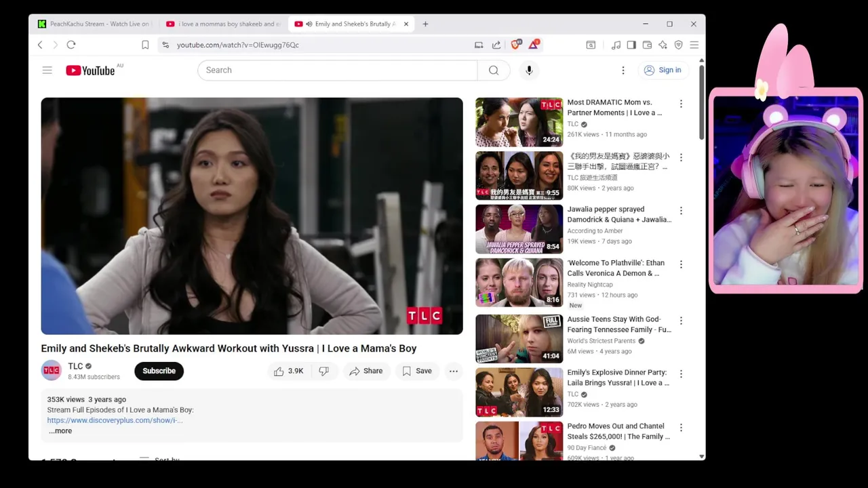Click the Sign in button
This screenshot has width=868, height=488.
[663, 70]
